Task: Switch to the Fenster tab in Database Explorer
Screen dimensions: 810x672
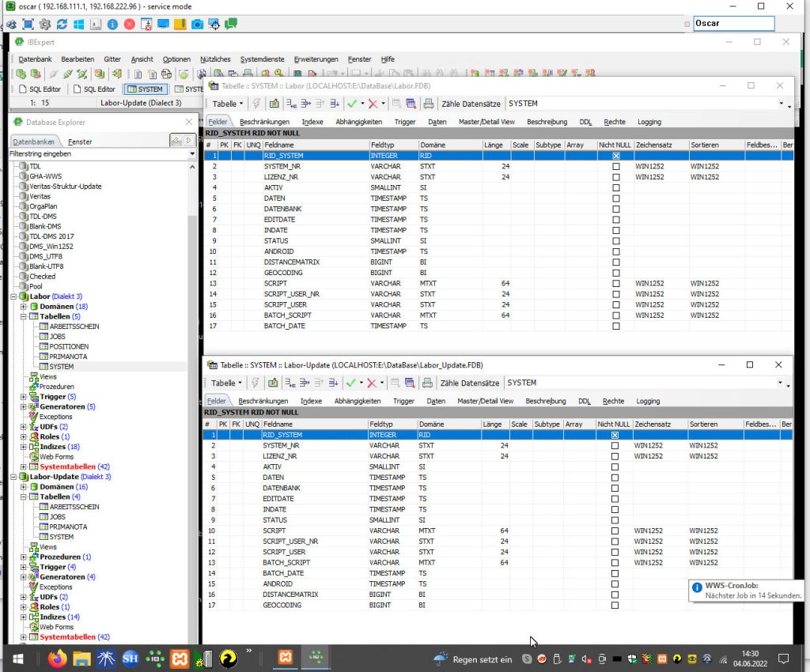Action: [x=80, y=142]
